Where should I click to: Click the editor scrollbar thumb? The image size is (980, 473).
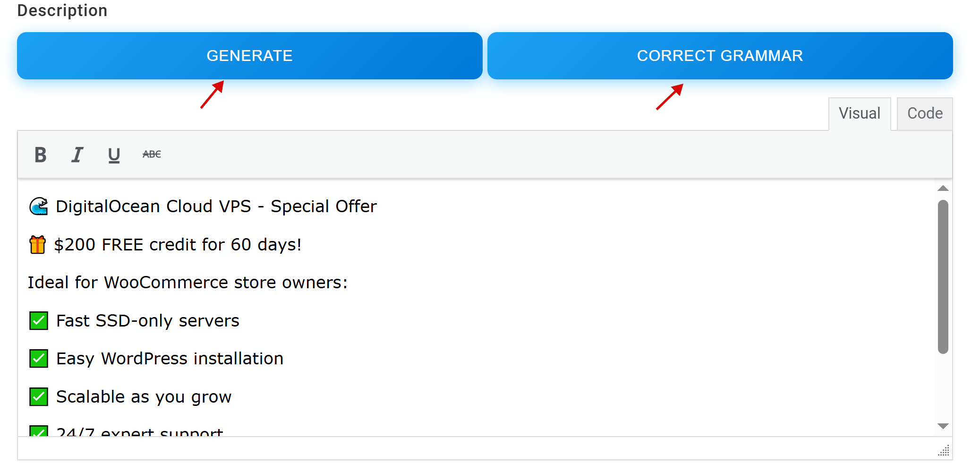[x=943, y=276]
